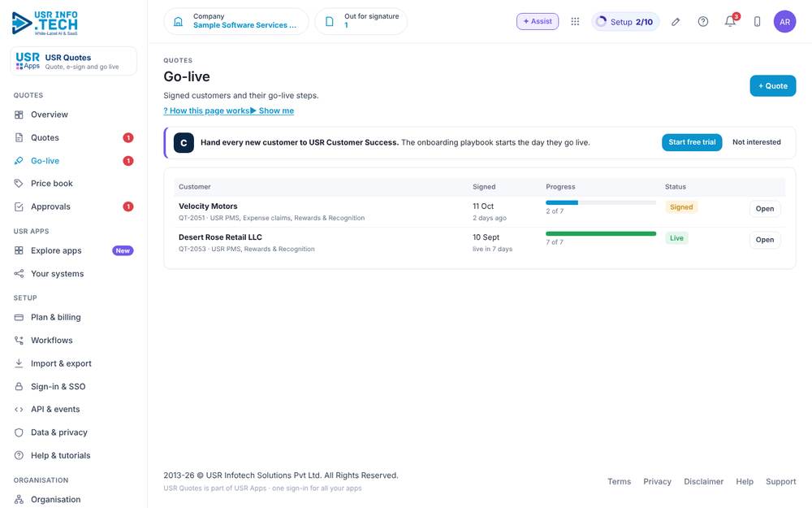Open the help question mark icon in header
The image size is (812, 508).
702,22
